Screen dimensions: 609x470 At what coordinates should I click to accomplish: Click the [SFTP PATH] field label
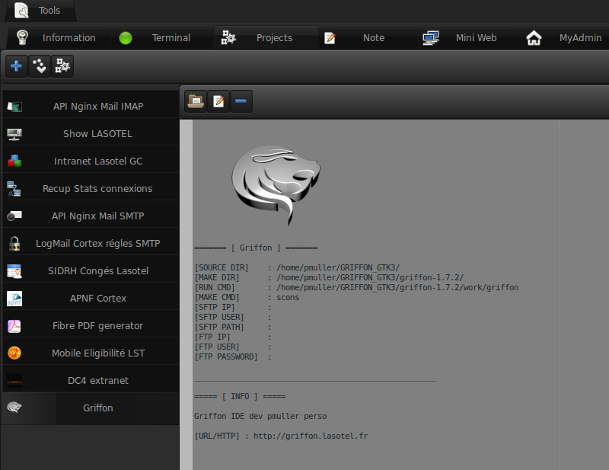point(219,327)
